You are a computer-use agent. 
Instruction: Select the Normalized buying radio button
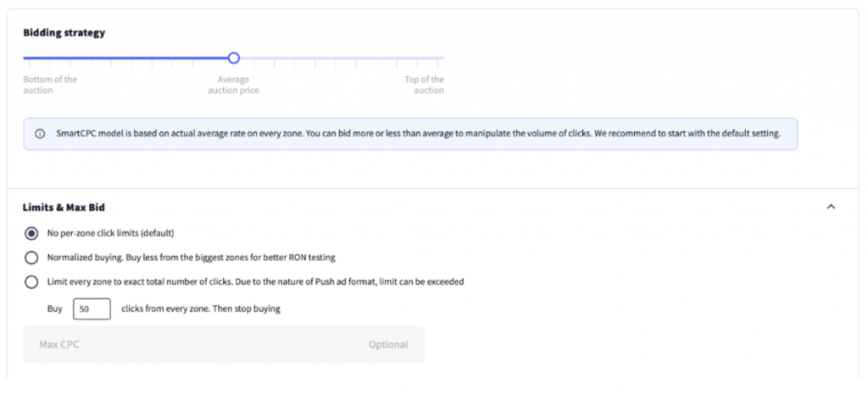[31, 258]
